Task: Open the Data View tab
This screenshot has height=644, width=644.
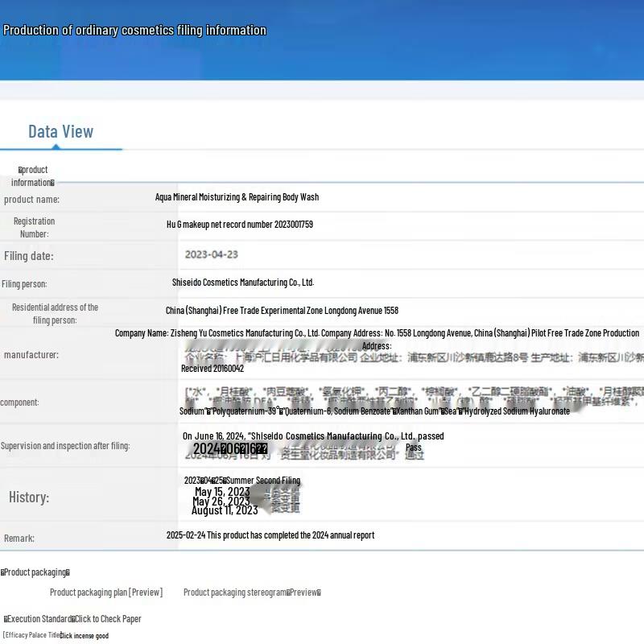Action: (60, 132)
